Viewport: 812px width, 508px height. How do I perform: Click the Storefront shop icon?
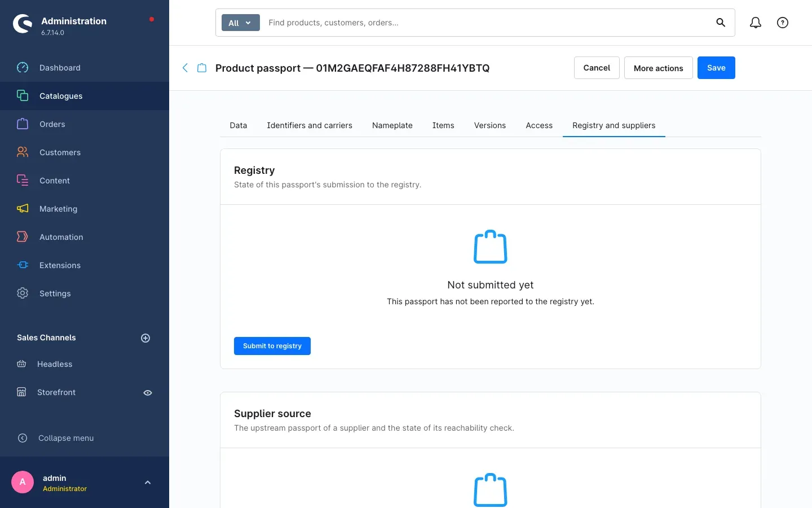[21, 392]
